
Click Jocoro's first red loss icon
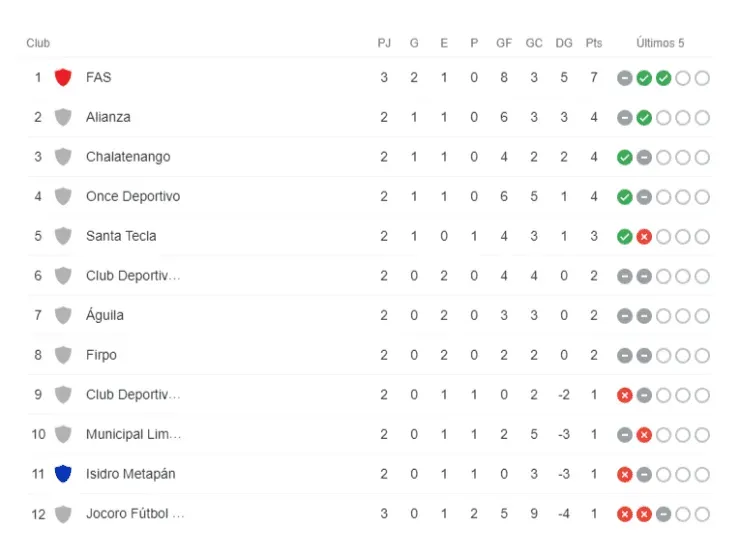(x=625, y=514)
